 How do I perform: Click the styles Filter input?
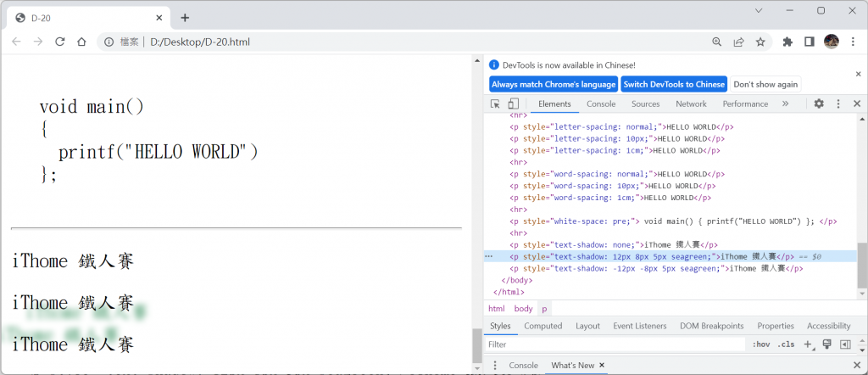click(x=615, y=344)
